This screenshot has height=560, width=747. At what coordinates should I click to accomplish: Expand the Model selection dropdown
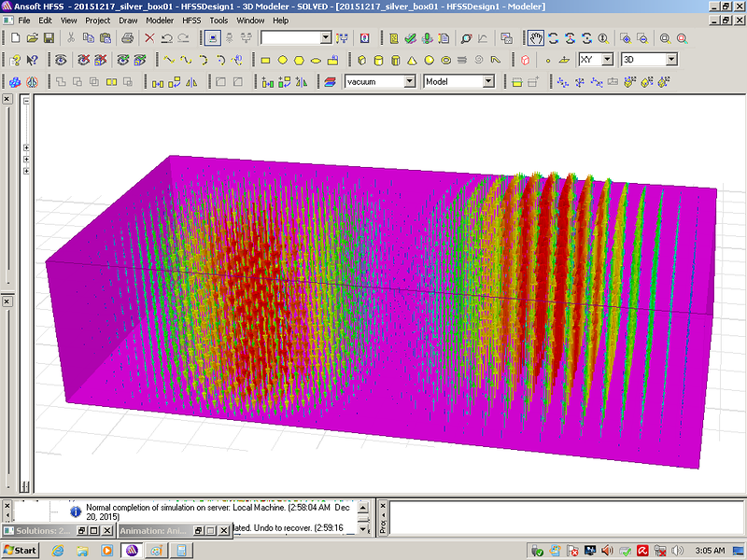click(x=487, y=82)
